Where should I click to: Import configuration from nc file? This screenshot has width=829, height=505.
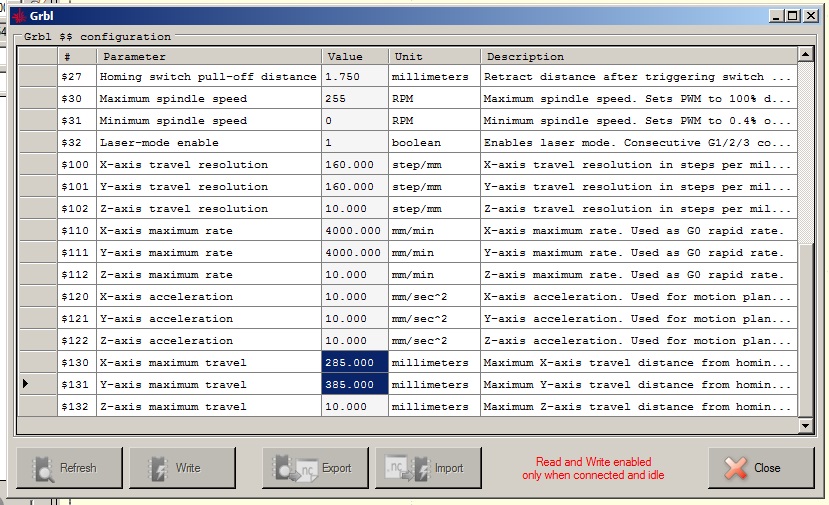429,467
